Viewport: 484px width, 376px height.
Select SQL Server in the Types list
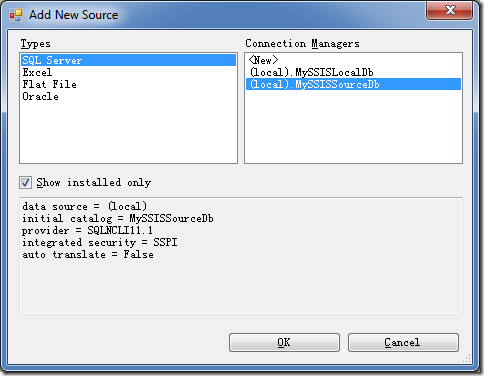(128, 60)
